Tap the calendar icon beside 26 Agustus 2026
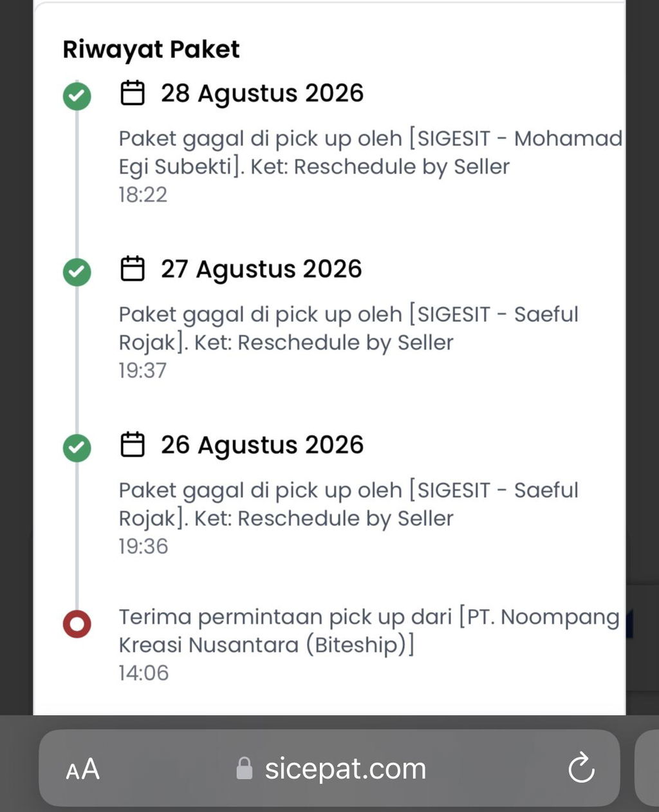 click(x=133, y=444)
